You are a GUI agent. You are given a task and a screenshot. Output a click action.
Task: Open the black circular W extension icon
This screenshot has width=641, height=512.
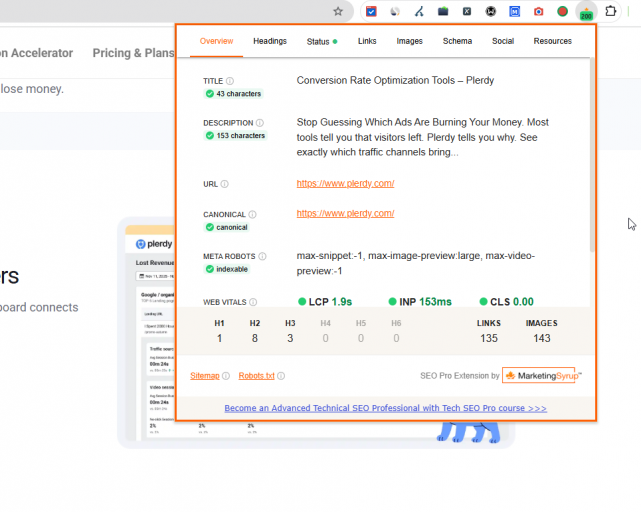(x=491, y=11)
